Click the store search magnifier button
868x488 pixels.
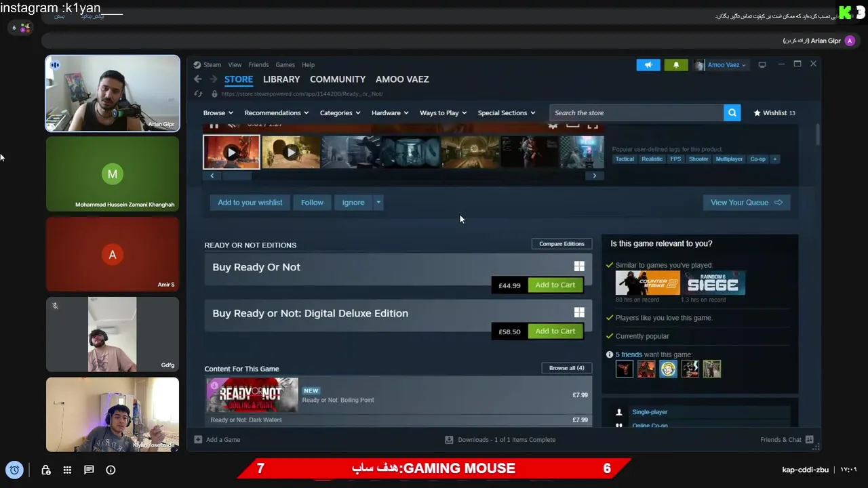(x=732, y=113)
